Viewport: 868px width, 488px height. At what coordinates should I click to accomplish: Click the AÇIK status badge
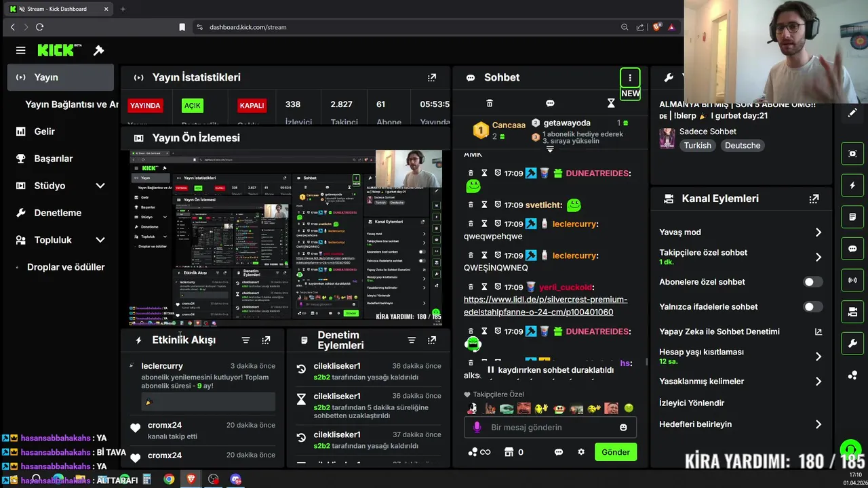tap(193, 106)
